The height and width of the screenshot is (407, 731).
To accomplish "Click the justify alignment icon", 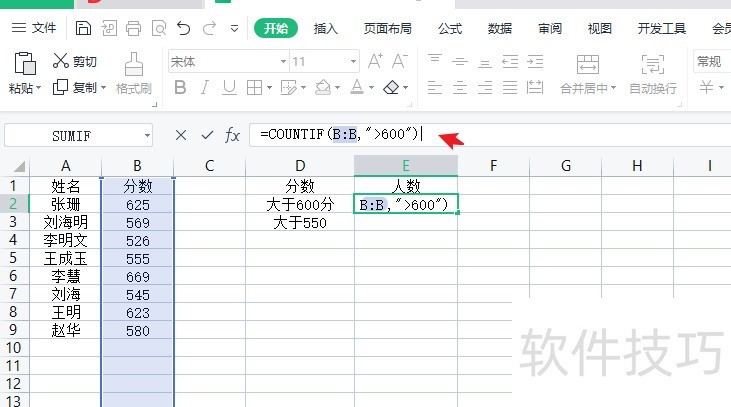I will click(510, 87).
